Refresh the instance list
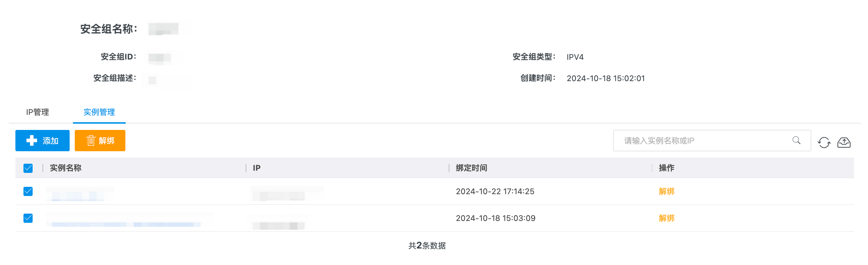The image size is (868, 265). pos(824,142)
